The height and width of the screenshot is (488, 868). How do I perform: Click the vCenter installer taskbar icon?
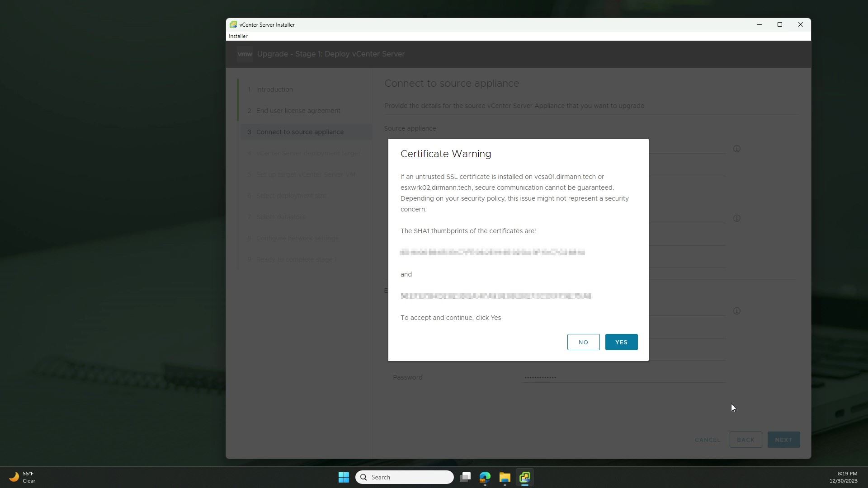pos(525,477)
